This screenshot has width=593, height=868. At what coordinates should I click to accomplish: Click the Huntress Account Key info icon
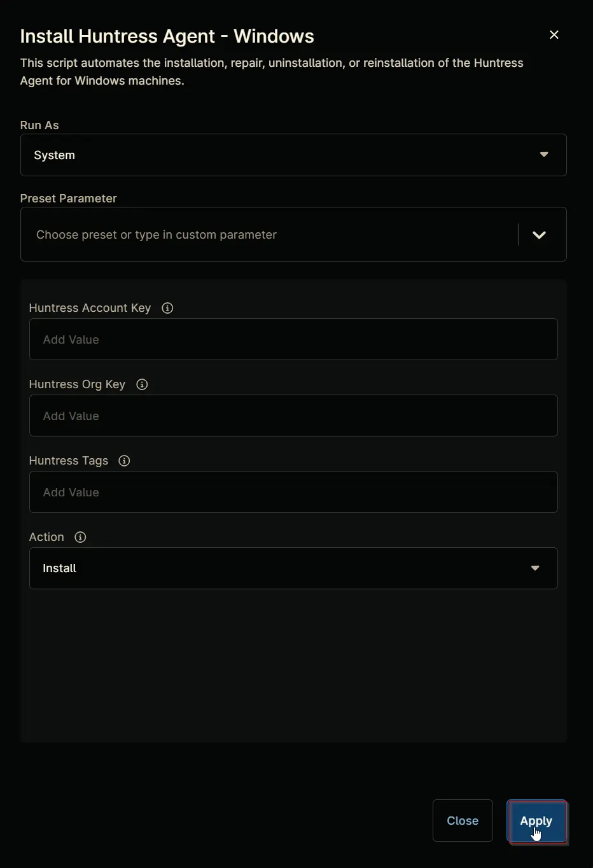click(167, 308)
